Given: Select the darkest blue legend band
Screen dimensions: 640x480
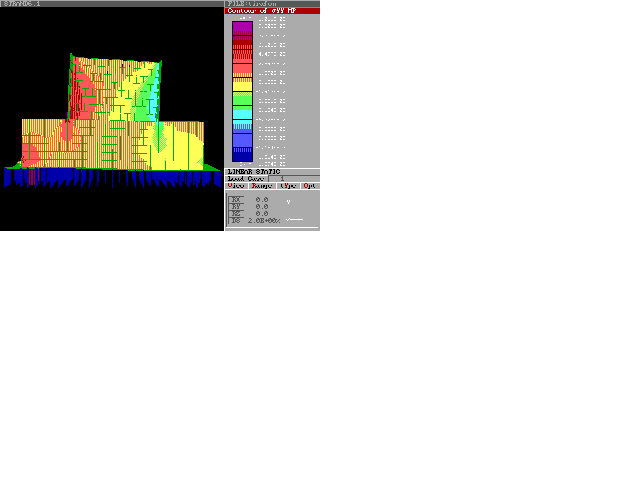Looking at the screenshot, I should [242, 155].
